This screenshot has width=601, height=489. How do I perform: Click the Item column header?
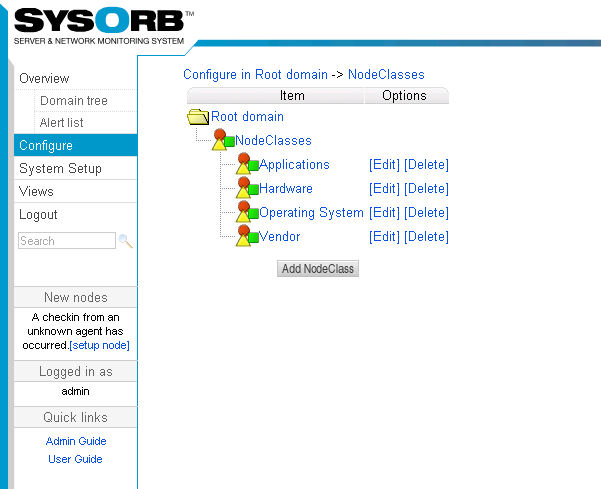pos(276,95)
